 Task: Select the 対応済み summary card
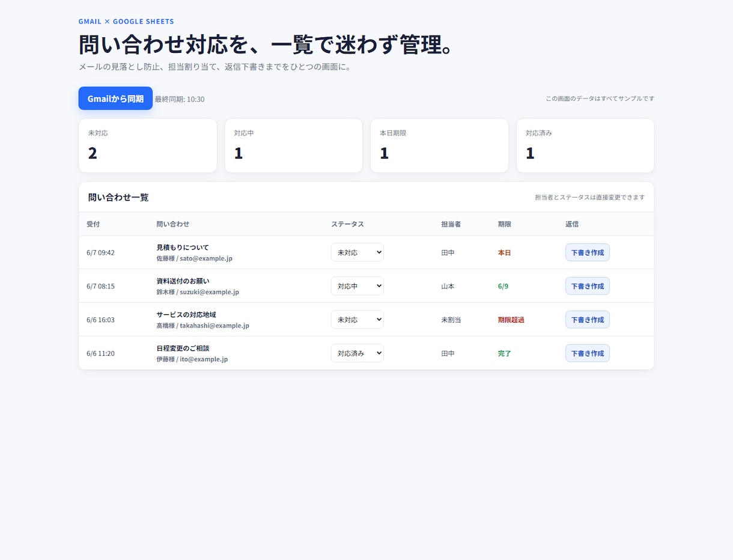click(x=585, y=145)
